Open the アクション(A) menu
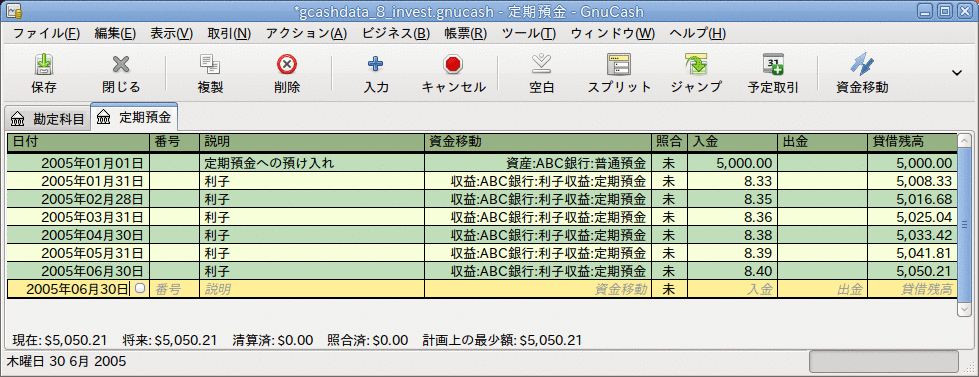 click(306, 34)
